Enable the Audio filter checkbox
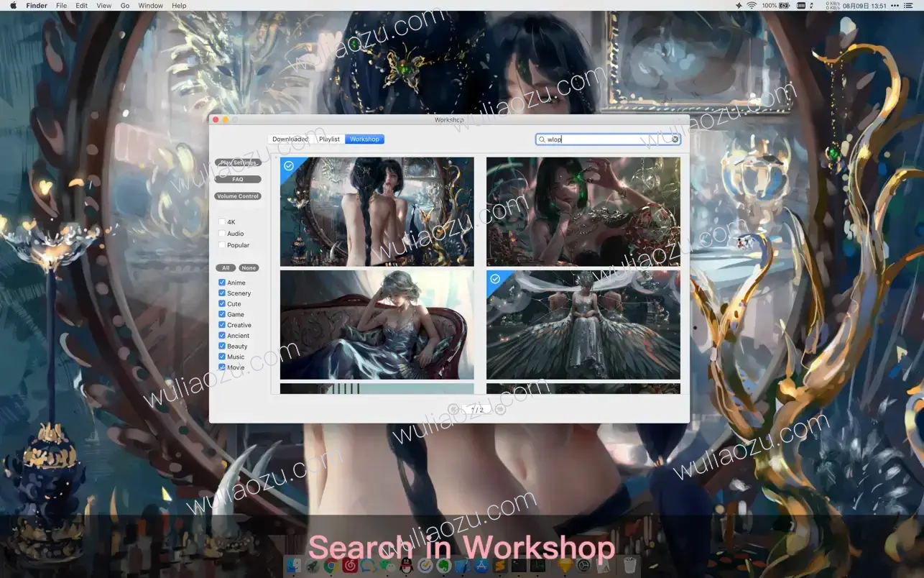 point(222,234)
